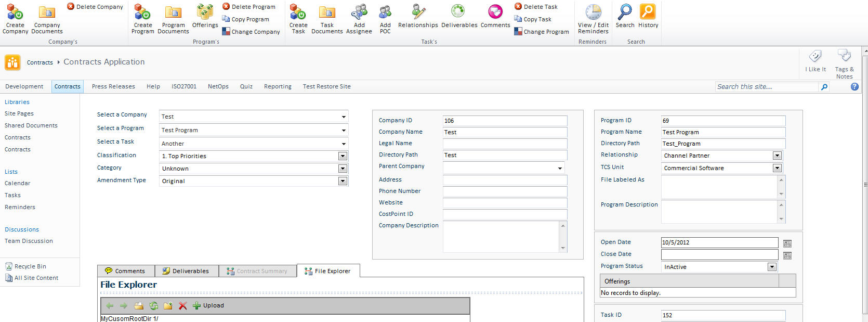This screenshot has height=322, width=868.
Task: Open Relationships from the ribbon
Action: coord(418,16)
